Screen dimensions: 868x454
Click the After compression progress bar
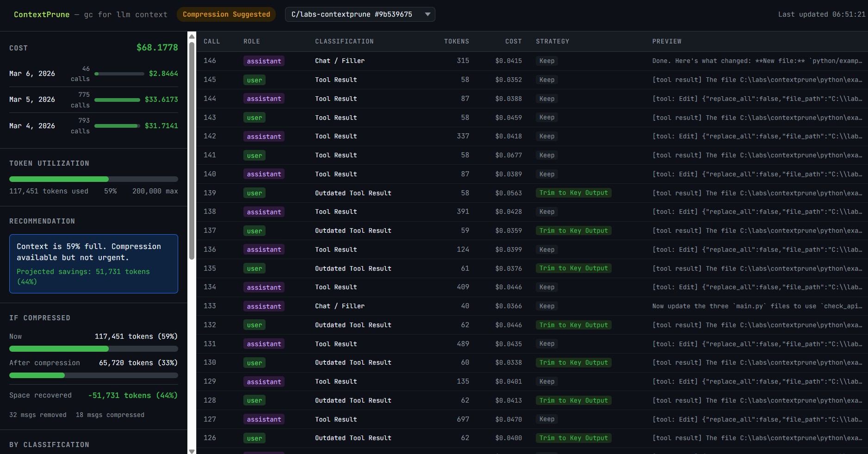pos(93,375)
